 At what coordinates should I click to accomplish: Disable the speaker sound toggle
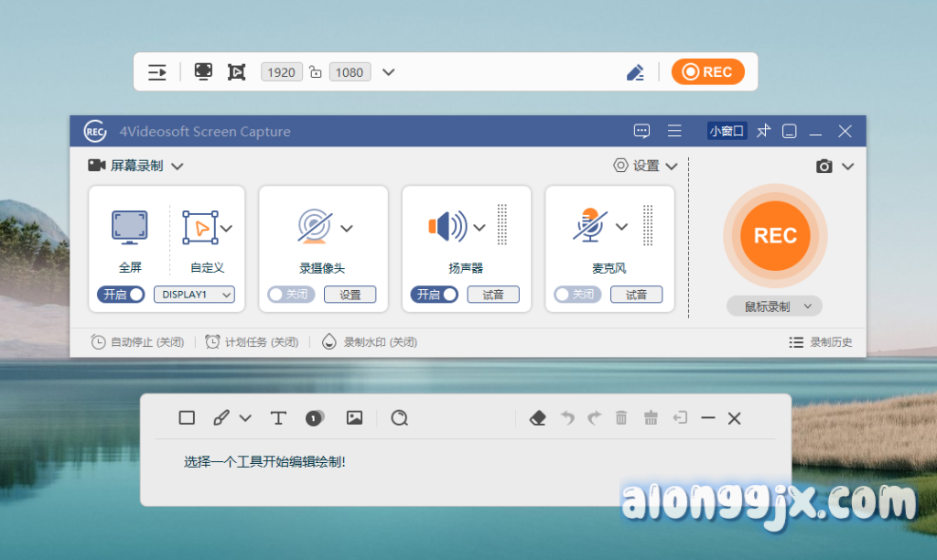[435, 295]
